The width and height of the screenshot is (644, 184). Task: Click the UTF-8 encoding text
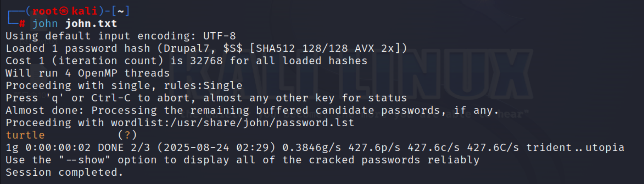coord(219,36)
